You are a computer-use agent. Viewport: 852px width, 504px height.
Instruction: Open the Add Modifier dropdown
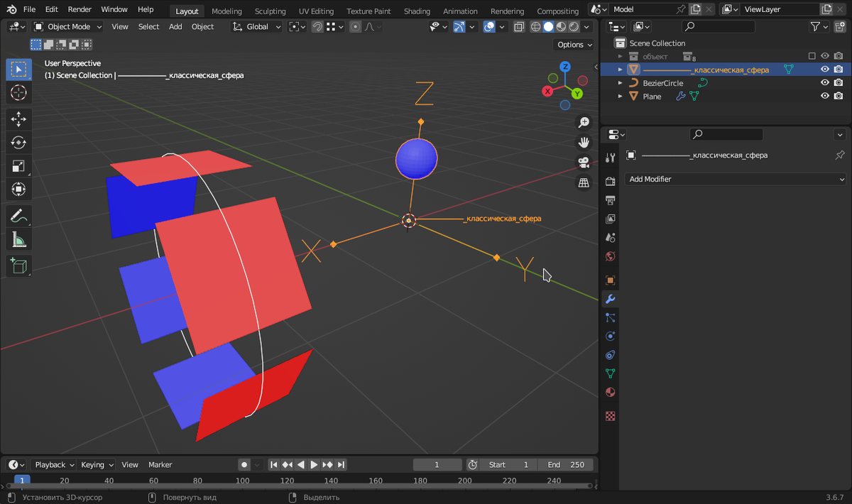point(736,180)
